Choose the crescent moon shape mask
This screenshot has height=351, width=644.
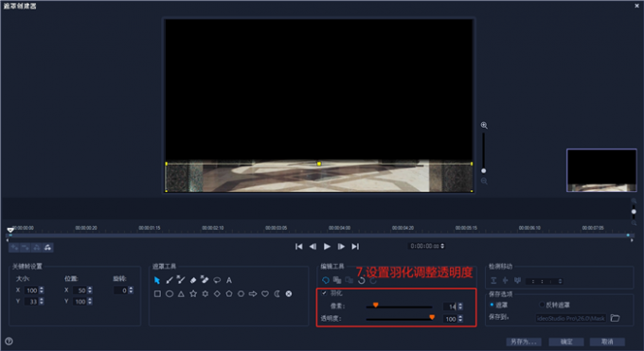(277, 294)
